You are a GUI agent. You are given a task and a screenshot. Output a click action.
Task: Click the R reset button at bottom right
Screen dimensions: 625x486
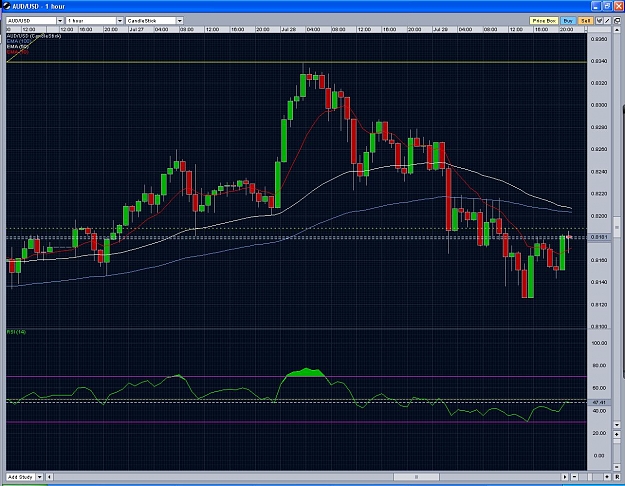tap(617, 477)
